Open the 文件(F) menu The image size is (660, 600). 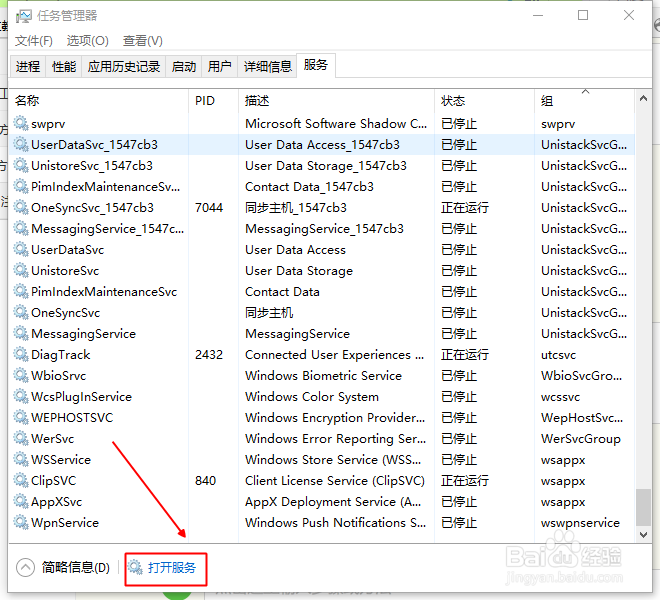click(34, 40)
